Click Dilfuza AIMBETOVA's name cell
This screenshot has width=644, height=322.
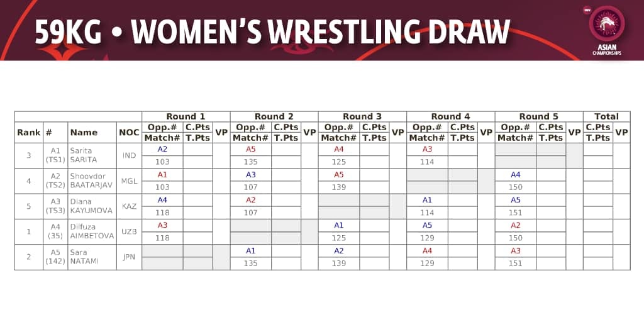coord(92,231)
